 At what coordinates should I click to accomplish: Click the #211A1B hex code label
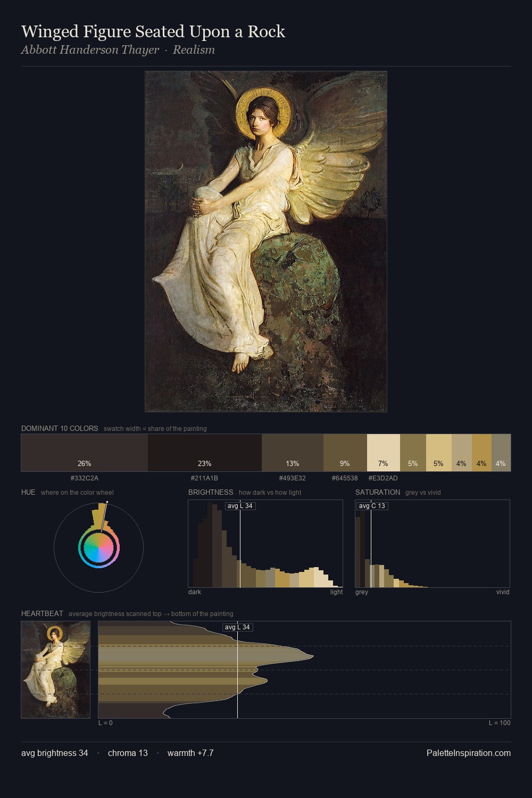click(204, 478)
